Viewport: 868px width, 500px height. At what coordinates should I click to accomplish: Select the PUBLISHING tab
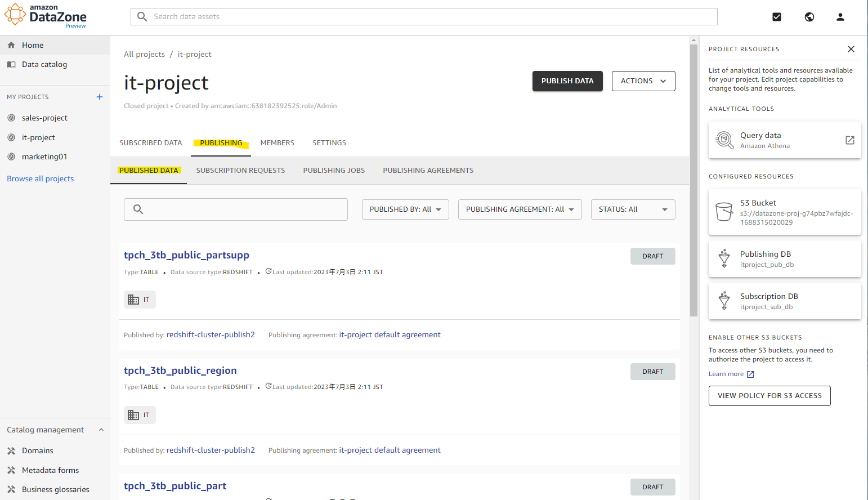(x=221, y=143)
